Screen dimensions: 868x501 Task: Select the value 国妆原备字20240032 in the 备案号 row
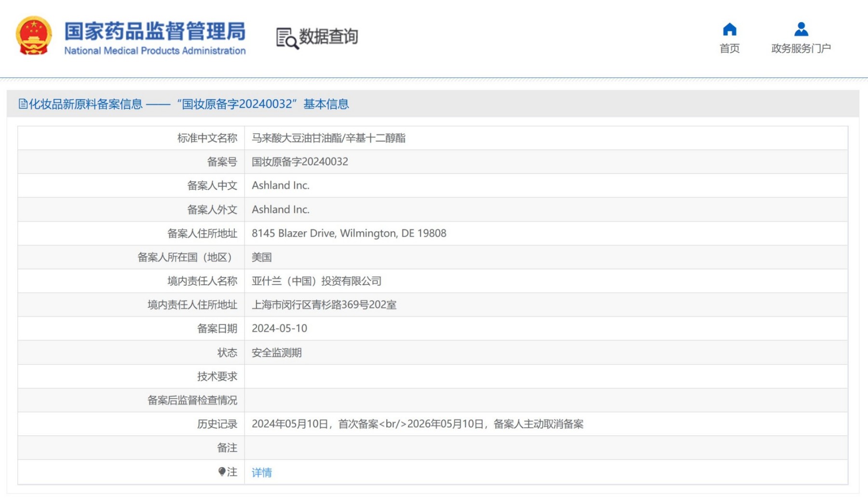pos(300,162)
